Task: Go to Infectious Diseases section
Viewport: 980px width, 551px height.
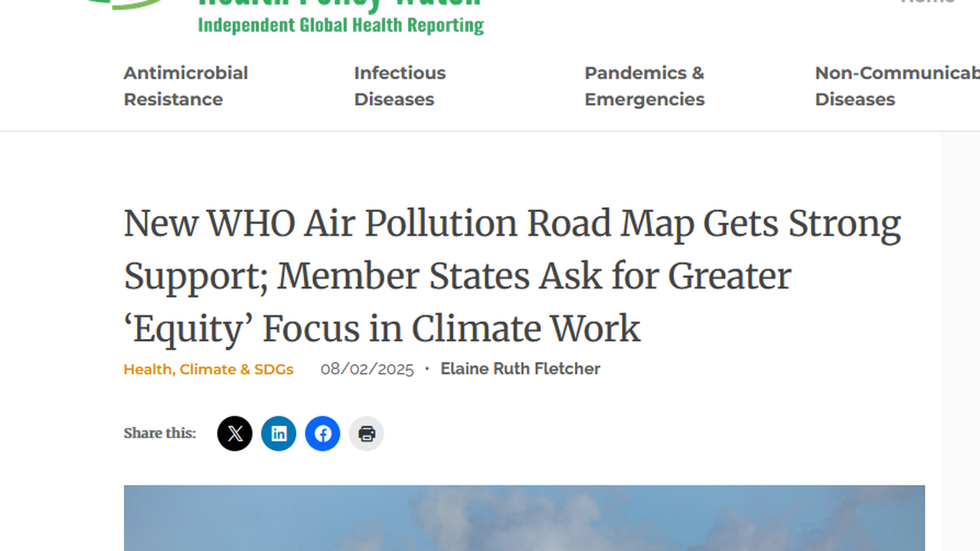Action: point(400,86)
